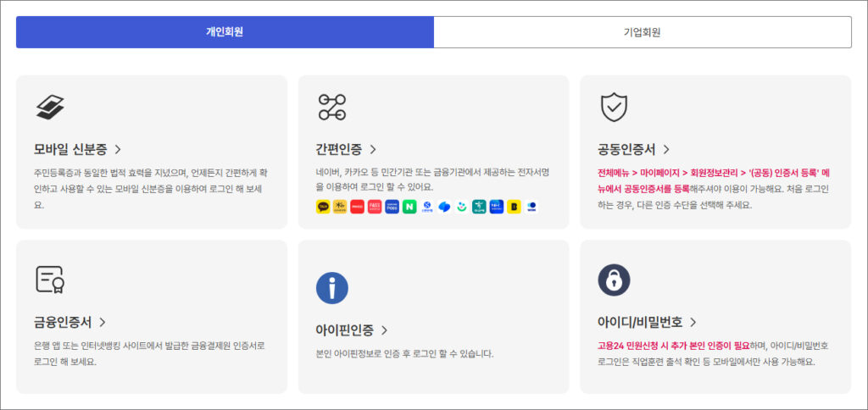
Task: Click the blue i-PIN circle icon
Action: [x=331, y=288]
